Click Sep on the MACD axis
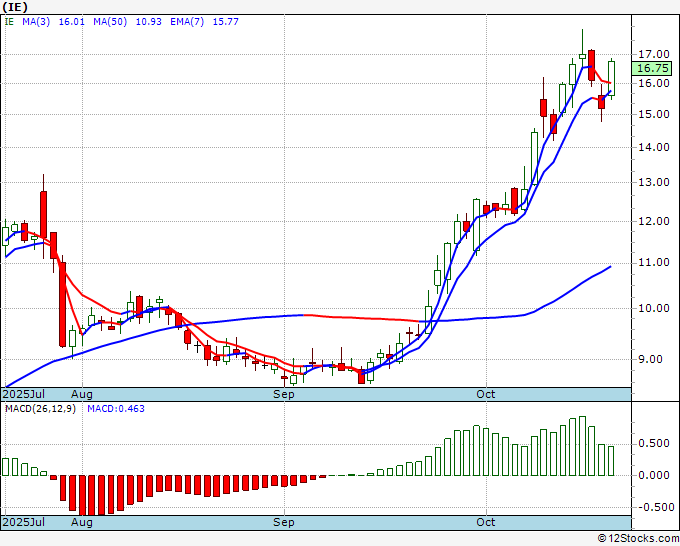The height and width of the screenshot is (546, 680). (x=284, y=522)
